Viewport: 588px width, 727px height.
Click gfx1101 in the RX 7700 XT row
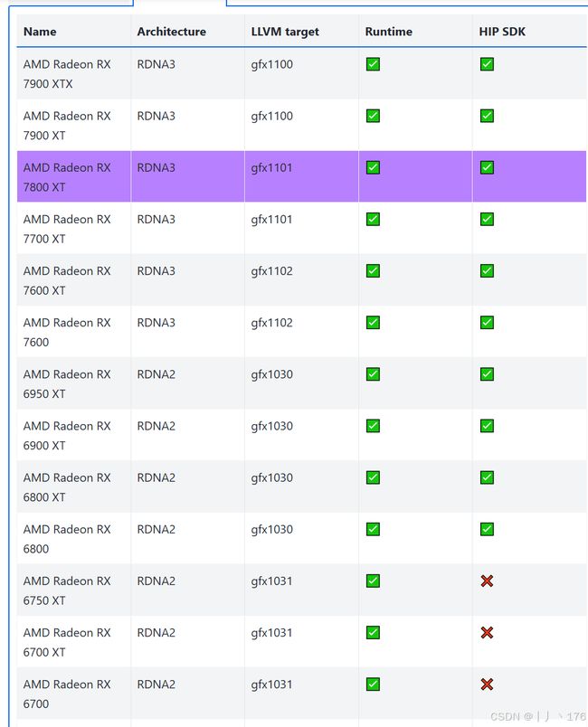pyautogui.click(x=271, y=220)
